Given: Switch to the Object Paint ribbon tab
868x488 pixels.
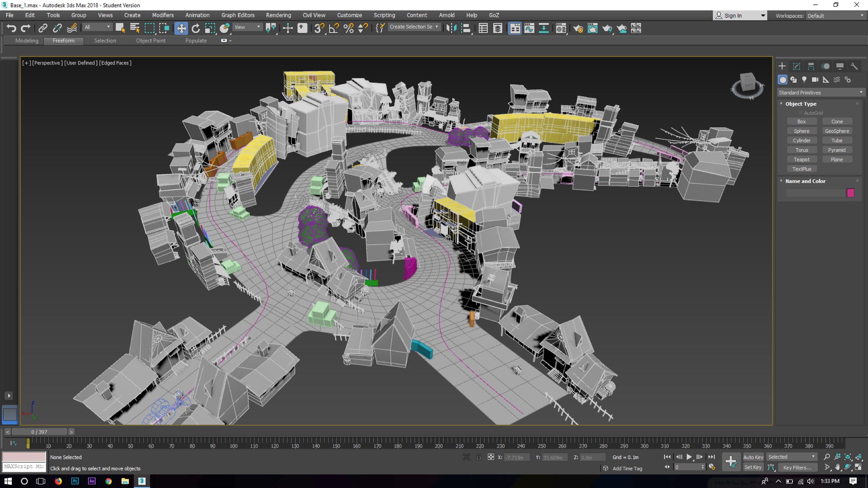Looking at the screenshot, I should click(150, 41).
